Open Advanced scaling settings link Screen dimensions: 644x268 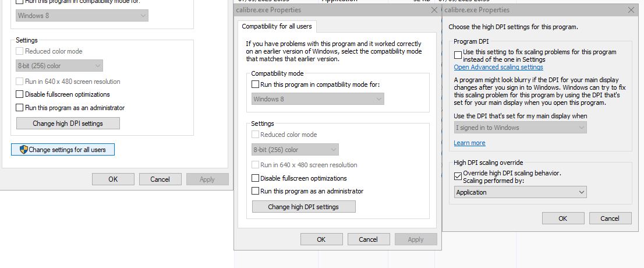tap(498, 67)
